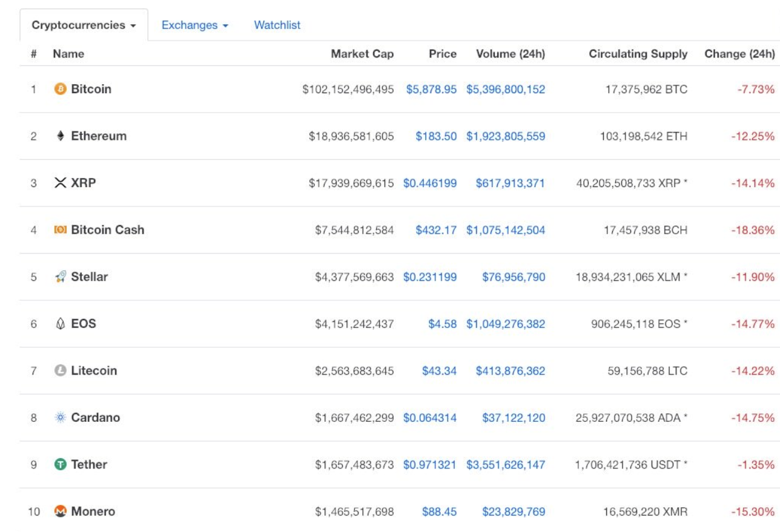780x532 pixels.
Task: Open the Bitcoin Cash name link
Action: (x=108, y=230)
